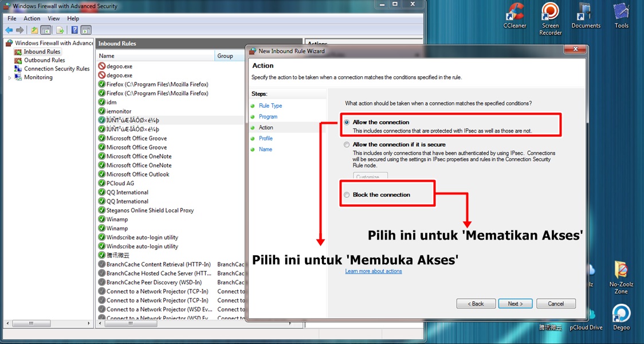644x344 pixels.
Task: Open the File menu
Action: pyautogui.click(x=12, y=18)
